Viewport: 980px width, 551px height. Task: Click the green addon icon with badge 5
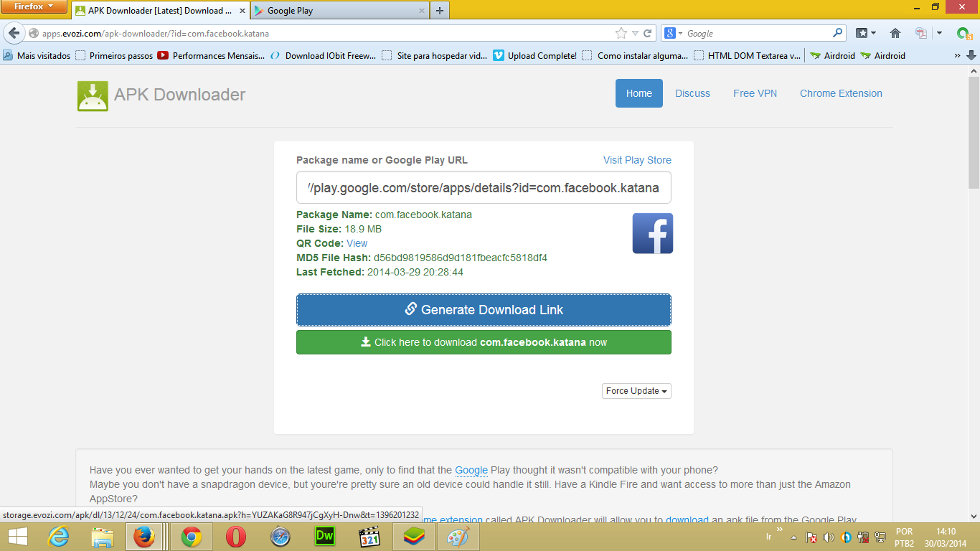964,33
